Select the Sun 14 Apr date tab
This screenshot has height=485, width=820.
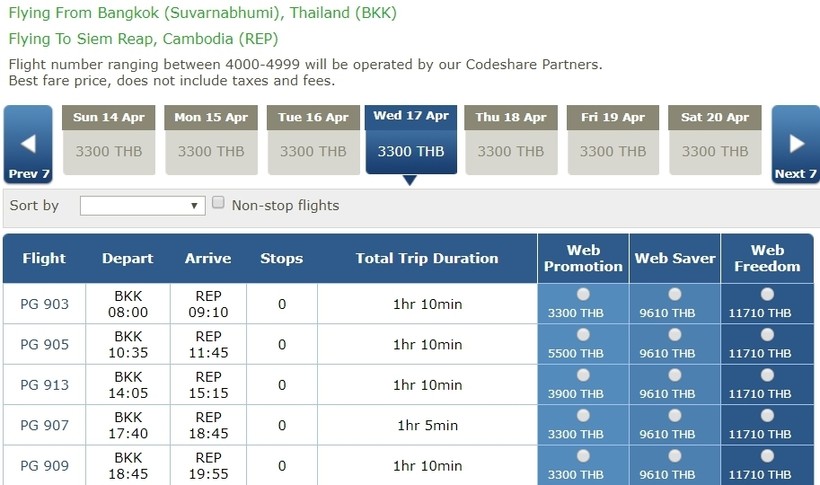[x=109, y=140]
